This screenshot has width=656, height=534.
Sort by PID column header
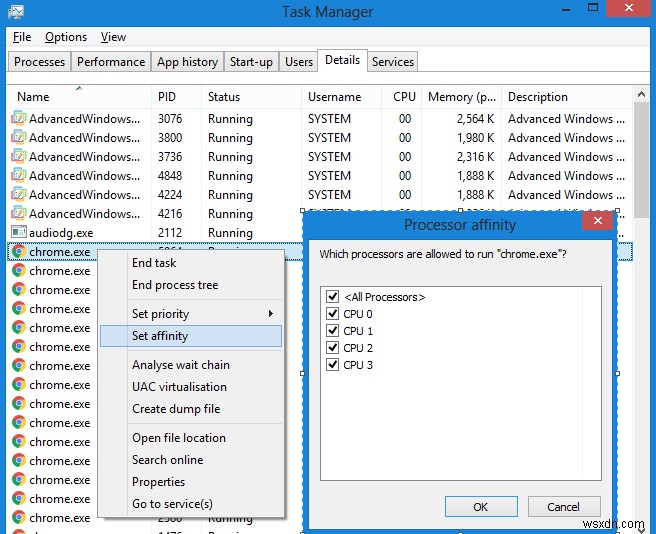pyautogui.click(x=176, y=97)
